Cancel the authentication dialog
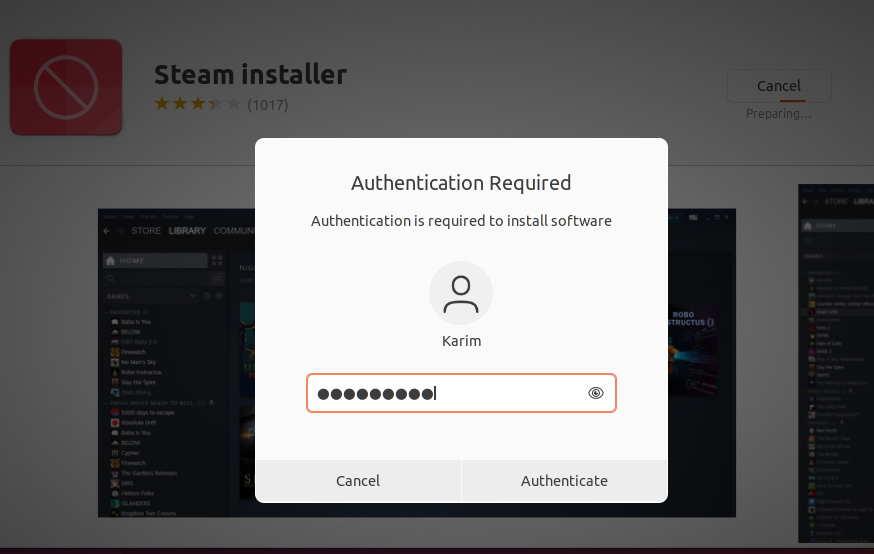The height and width of the screenshot is (554, 874). point(358,480)
